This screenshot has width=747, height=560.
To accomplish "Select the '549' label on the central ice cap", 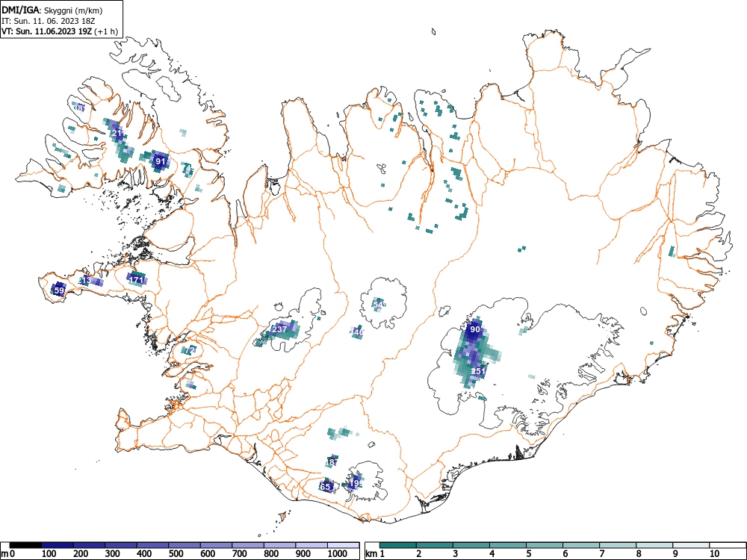I will point(379,305).
